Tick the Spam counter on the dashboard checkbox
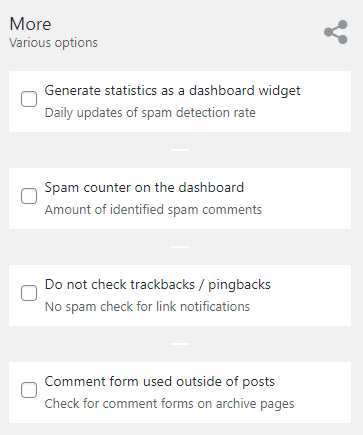Image resolution: width=363 pixels, height=435 pixels. 29,196
